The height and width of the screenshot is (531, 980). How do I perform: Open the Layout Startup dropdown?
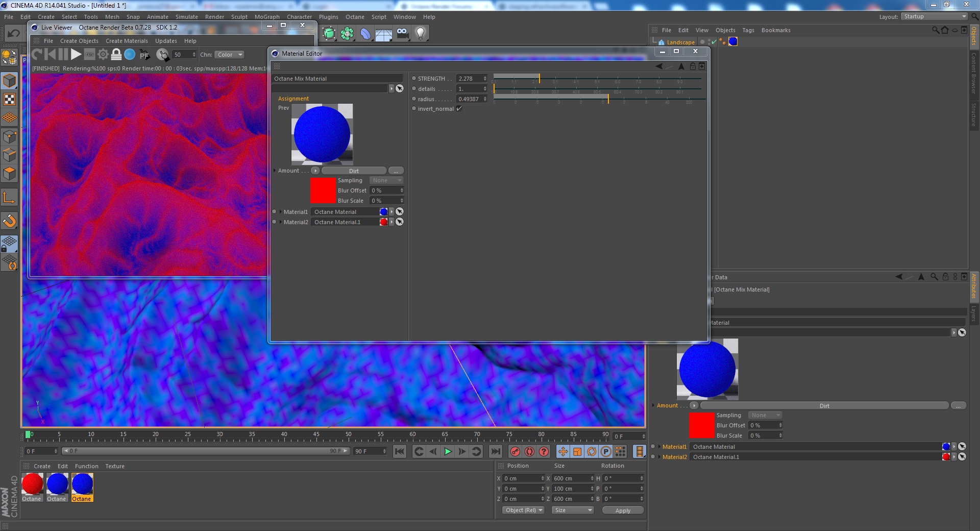[x=934, y=17]
